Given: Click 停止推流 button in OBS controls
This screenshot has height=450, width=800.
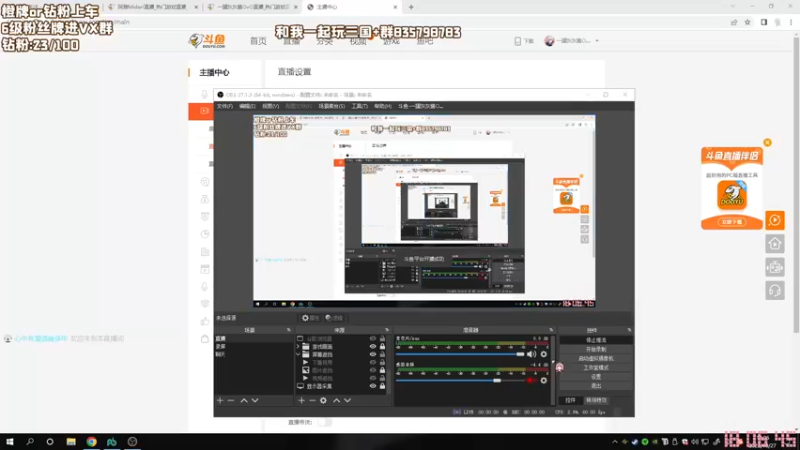Looking at the screenshot, I should coord(596,340).
